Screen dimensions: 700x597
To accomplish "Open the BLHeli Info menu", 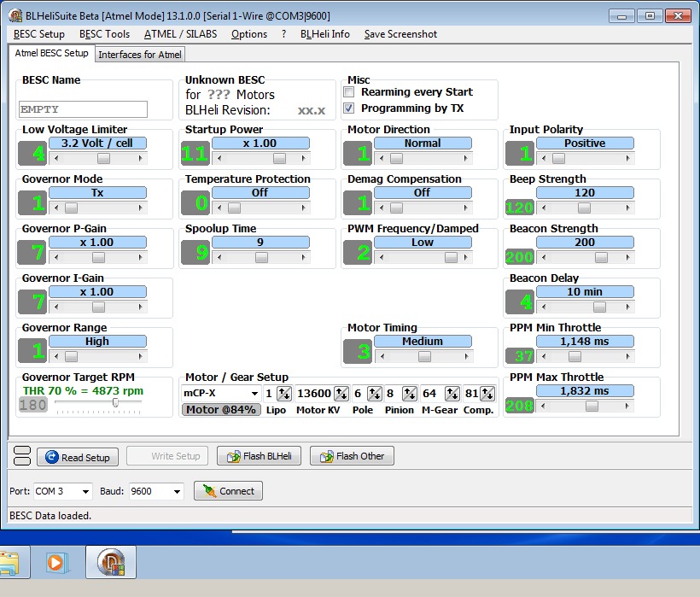I will [x=325, y=34].
